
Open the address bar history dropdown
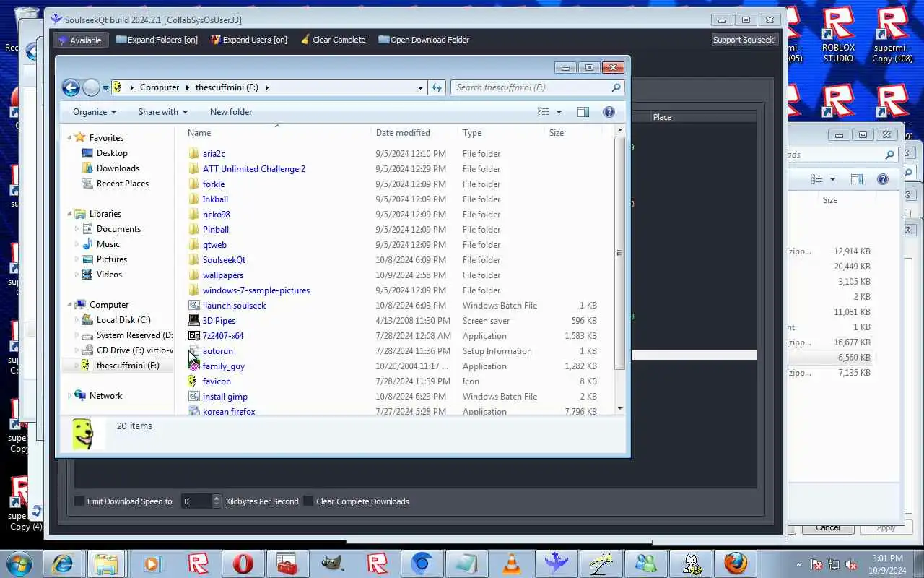(x=420, y=87)
